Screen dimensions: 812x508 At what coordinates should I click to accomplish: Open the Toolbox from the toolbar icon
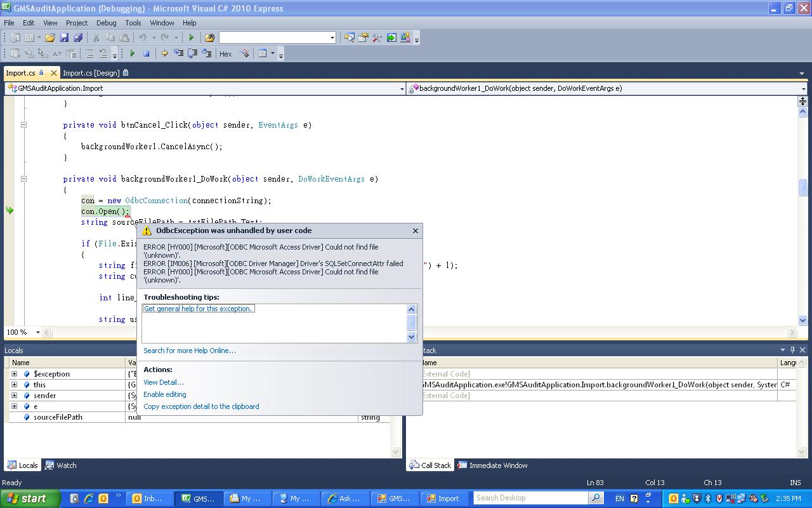377,37
